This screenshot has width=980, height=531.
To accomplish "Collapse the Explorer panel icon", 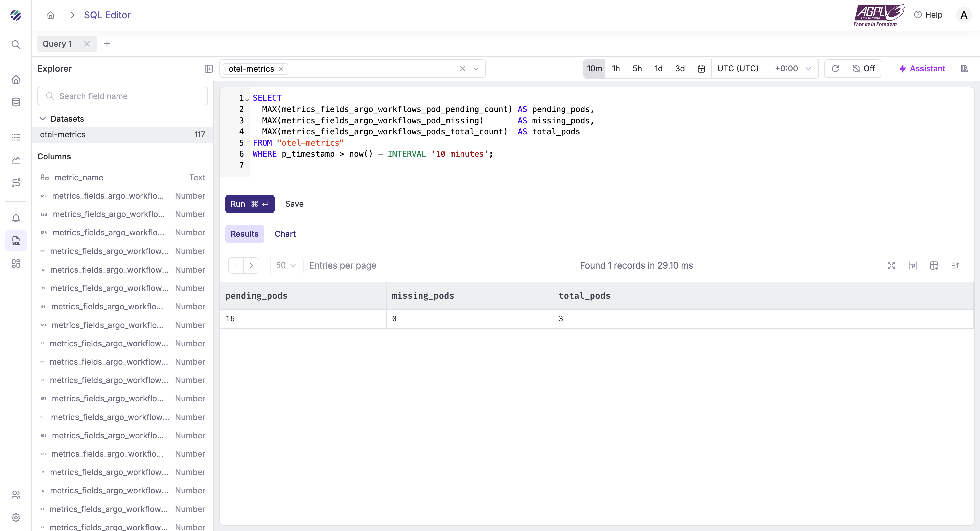I will (x=208, y=68).
